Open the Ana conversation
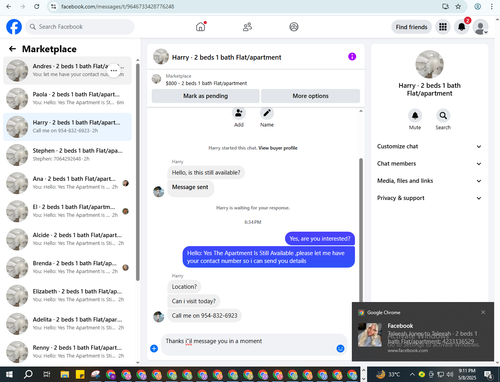This screenshot has height=382, width=500. pyautogui.click(x=67, y=183)
